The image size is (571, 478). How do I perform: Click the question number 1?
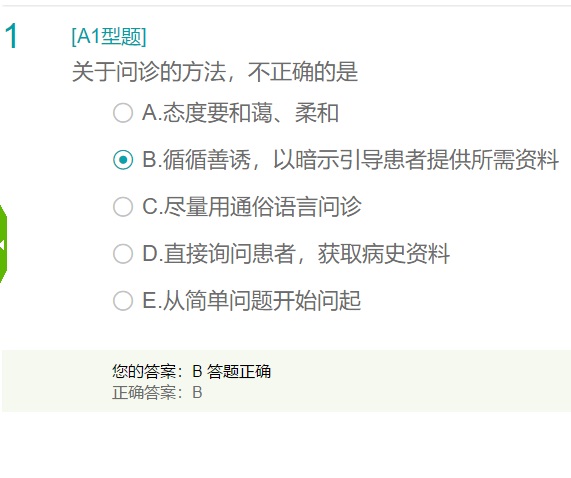tap(11, 36)
